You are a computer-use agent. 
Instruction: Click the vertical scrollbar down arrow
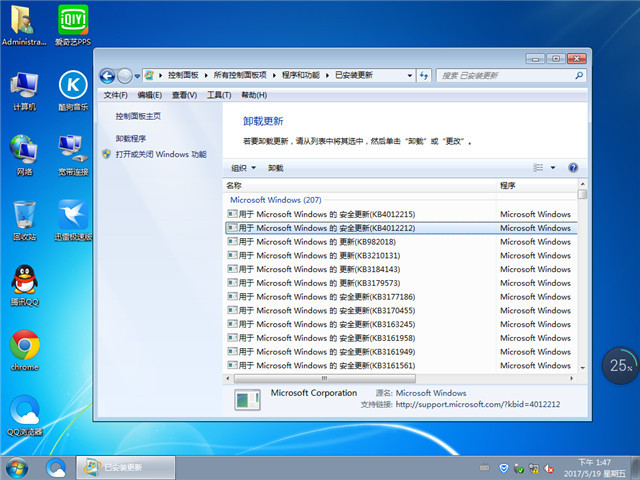coord(582,368)
